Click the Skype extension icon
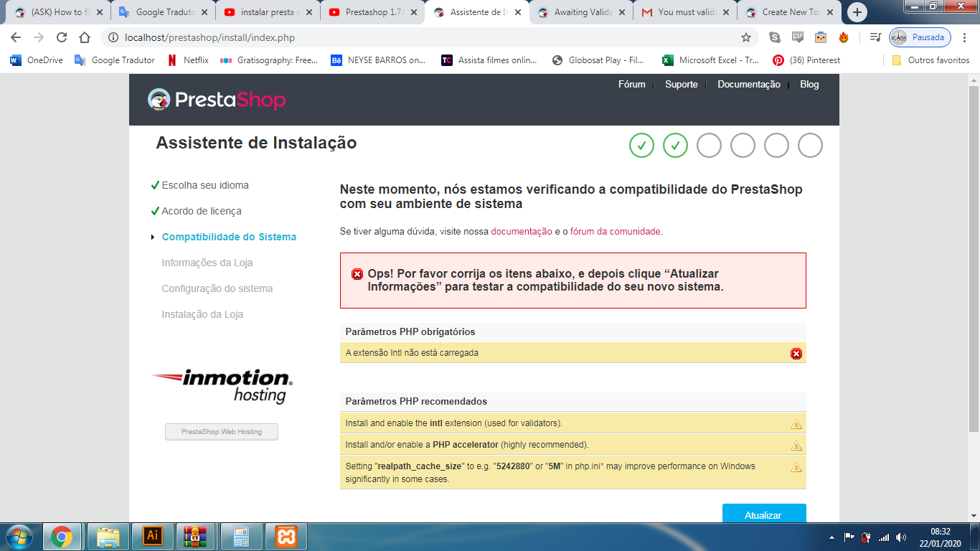The image size is (980, 551). point(775,37)
